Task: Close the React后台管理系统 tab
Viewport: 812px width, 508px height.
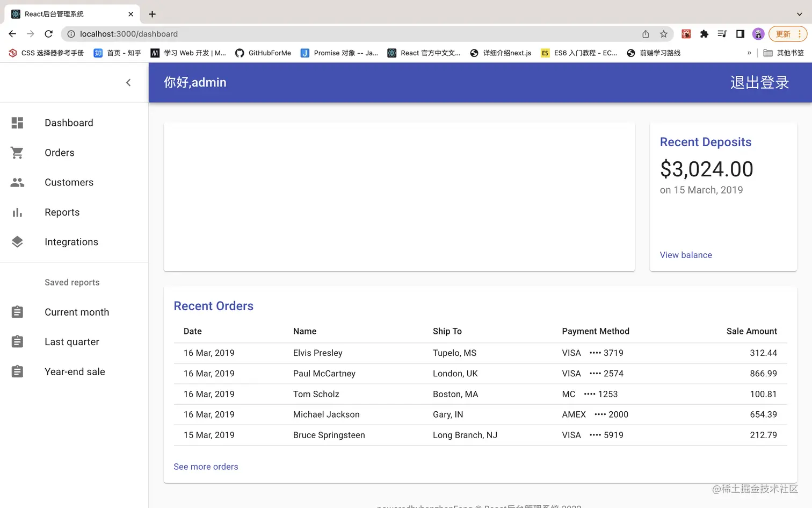Action: (130, 14)
